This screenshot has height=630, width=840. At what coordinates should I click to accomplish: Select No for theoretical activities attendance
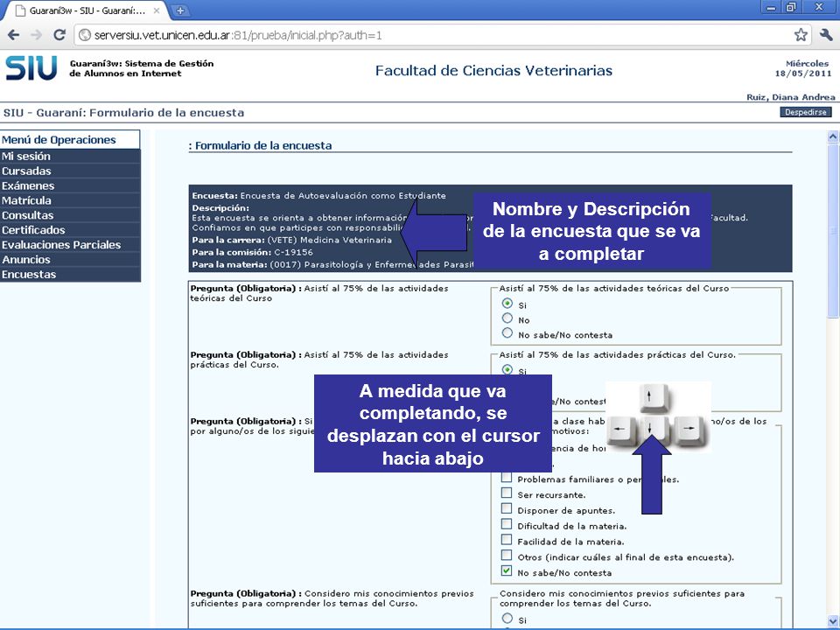(507, 318)
